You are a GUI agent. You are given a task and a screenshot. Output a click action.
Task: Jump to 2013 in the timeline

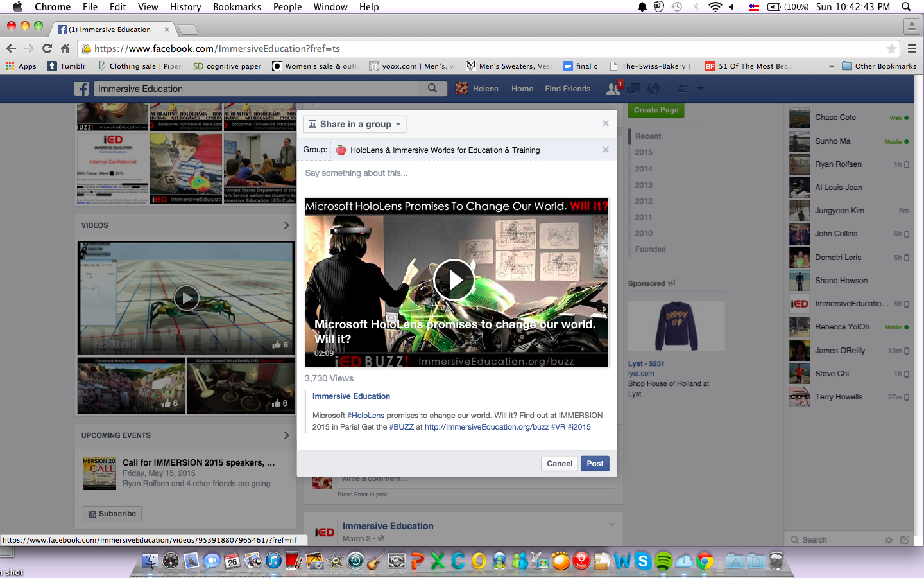(x=644, y=185)
